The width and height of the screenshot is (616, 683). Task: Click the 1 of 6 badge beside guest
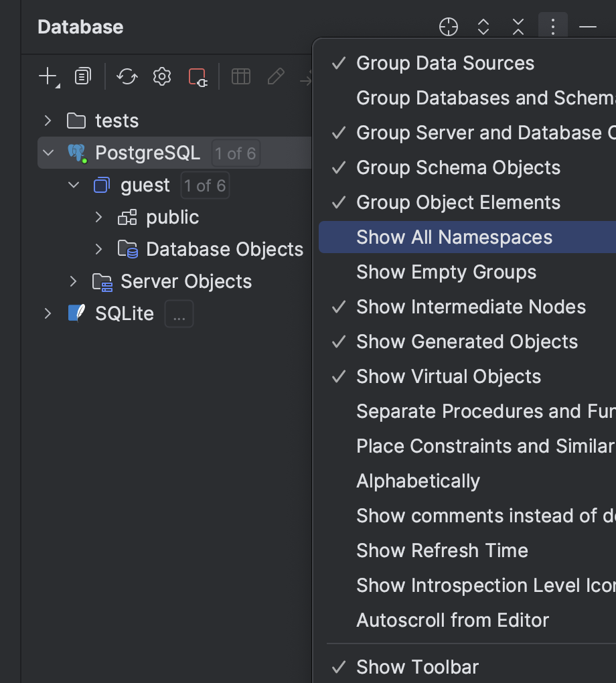(205, 185)
